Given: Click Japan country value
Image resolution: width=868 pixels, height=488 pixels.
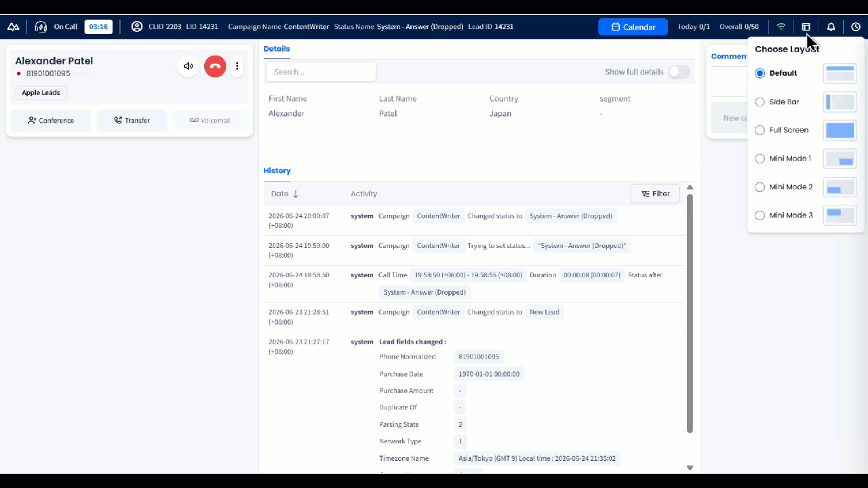Looking at the screenshot, I should 500,114.
